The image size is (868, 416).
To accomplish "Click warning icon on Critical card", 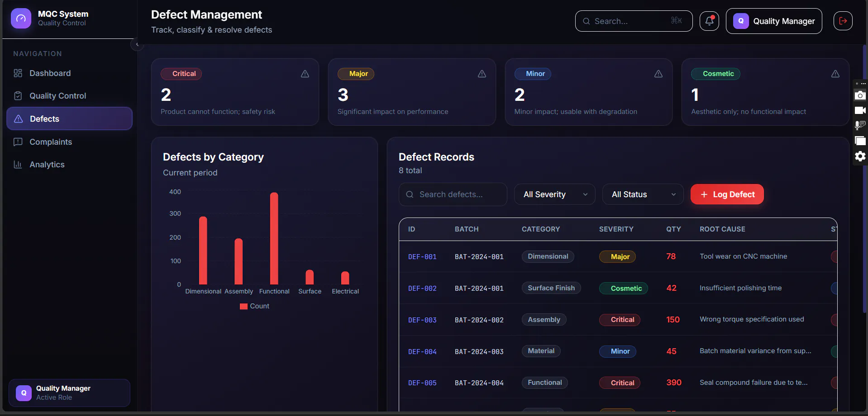I will tap(305, 74).
